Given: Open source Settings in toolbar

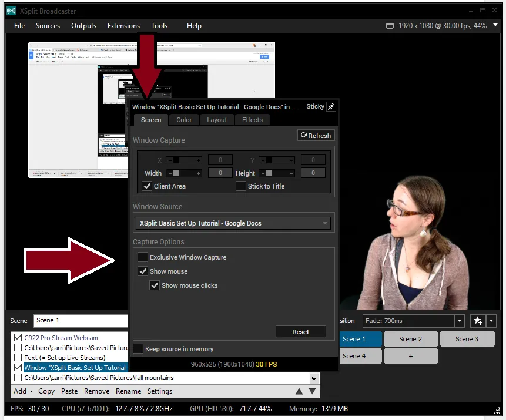Looking at the screenshot, I should (x=160, y=391).
